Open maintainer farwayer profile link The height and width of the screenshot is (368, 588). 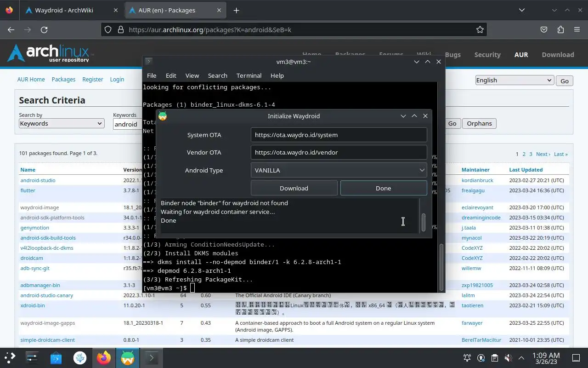pyautogui.click(x=472, y=323)
